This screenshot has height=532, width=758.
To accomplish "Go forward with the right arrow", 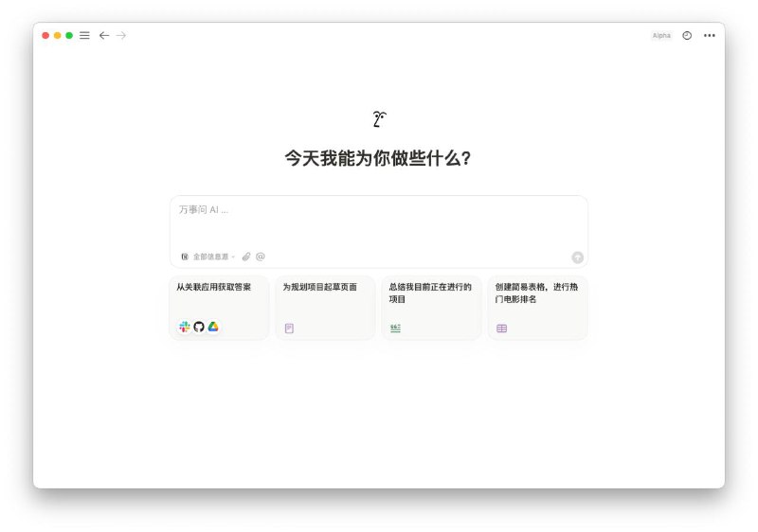I will [121, 35].
